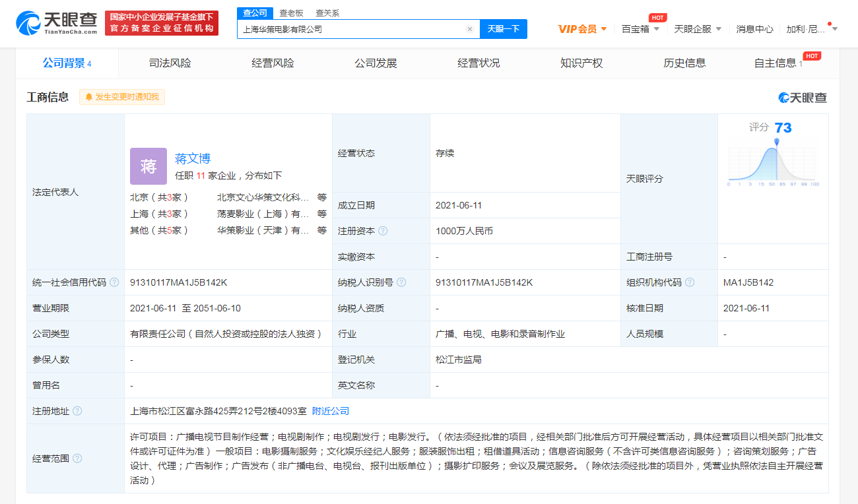Open the VIP会员 dropdown
Image resolution: width=858 pixels, height=504 pixels.
(x=582, y=29)
